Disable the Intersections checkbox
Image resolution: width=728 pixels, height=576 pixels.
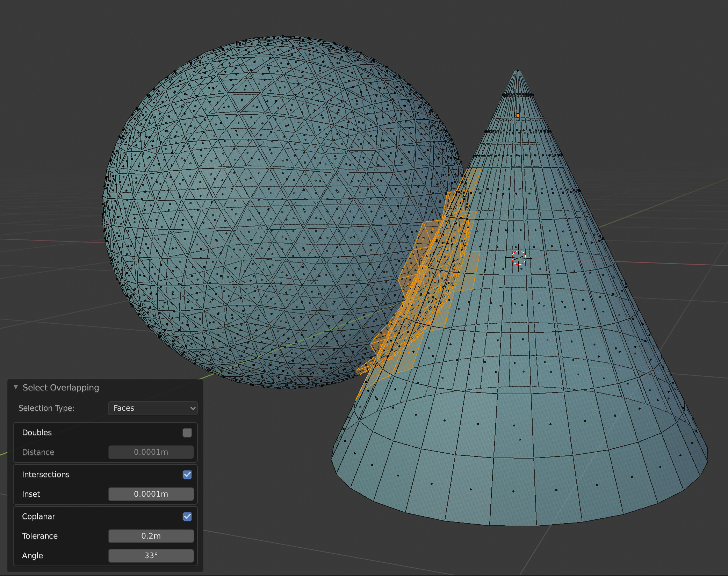click(x=187, y=475)
